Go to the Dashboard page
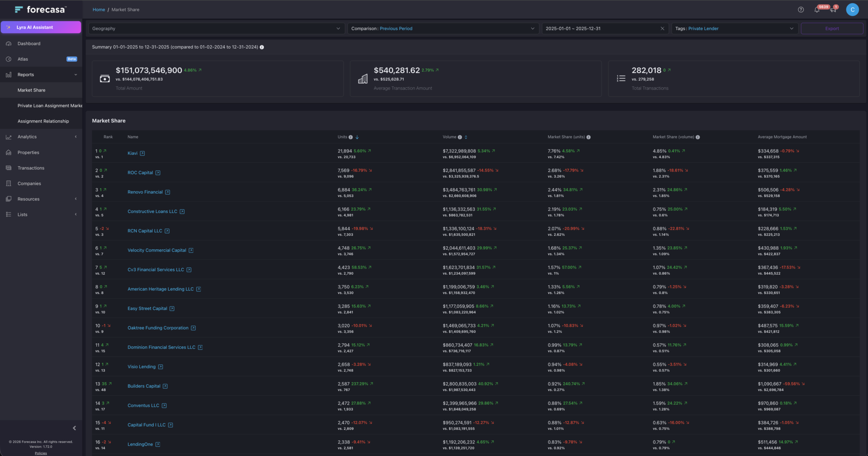Screen dimensions: 868x456 (29, 44)
